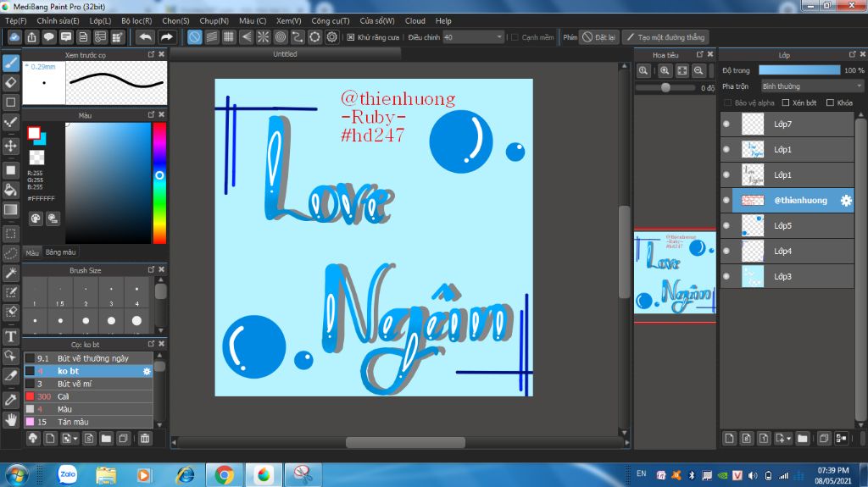
Task: Turn snap off icon in toolbar
Action: point(194,37)
